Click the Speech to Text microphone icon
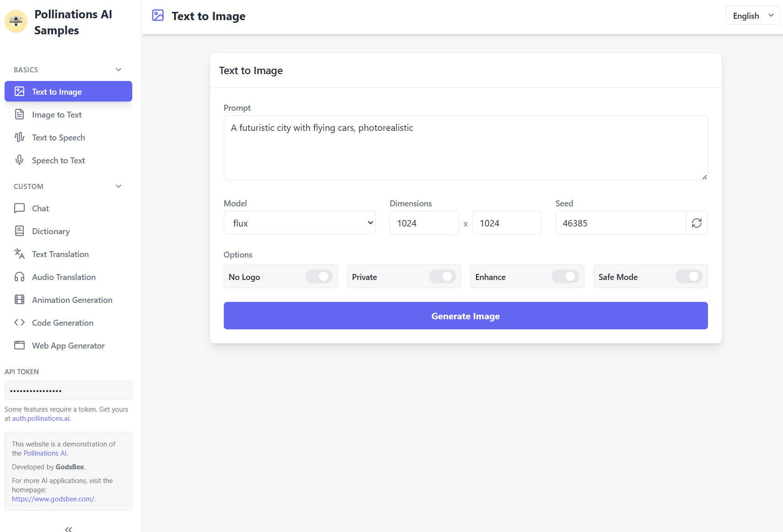Screen dimensions: 783x532 coord(19,160)
